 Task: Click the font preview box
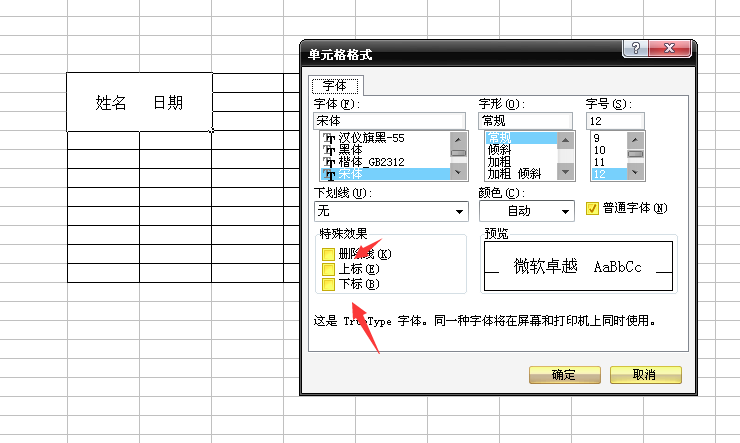pos(578,266)
